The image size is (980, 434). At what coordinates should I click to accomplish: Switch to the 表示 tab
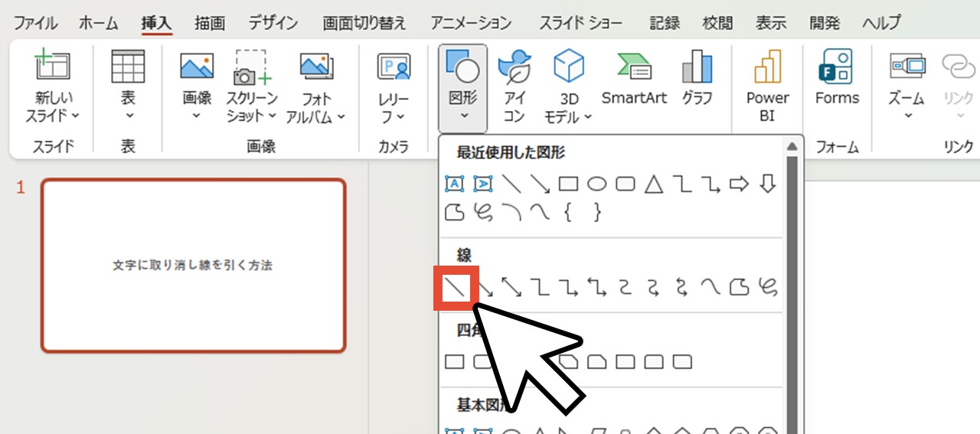coord(771,23)
